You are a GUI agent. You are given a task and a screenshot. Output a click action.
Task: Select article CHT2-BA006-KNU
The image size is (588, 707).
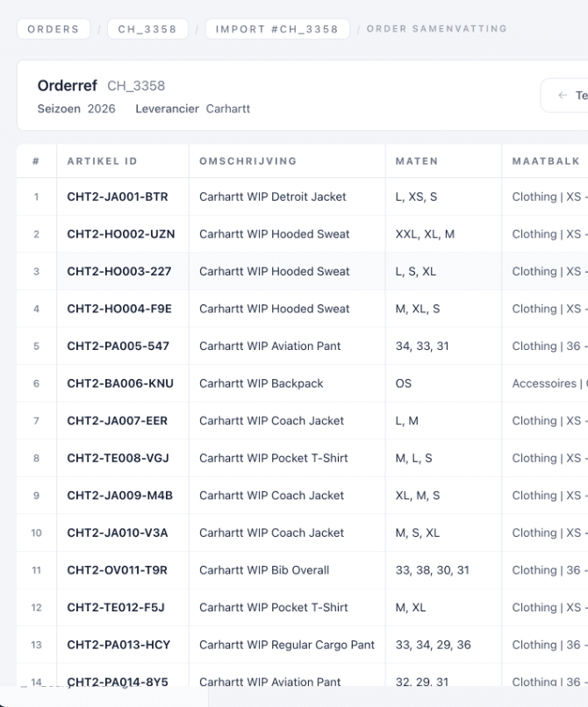click(120, 383)
